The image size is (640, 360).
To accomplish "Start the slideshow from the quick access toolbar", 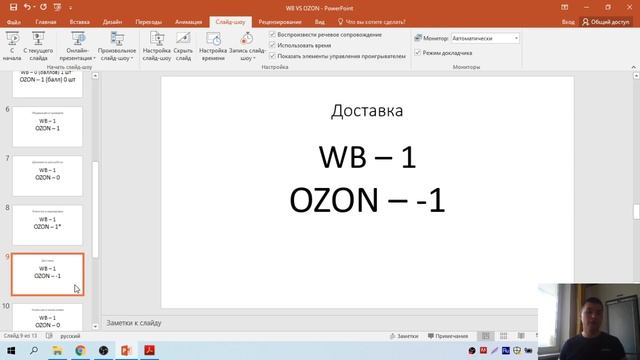I will tap(58, 7).
